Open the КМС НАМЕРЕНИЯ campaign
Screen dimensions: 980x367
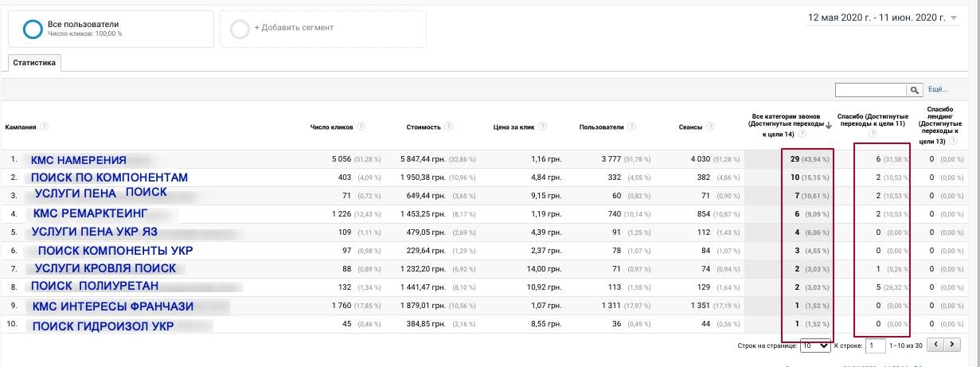pyautogui.click(x=78, y=160)
